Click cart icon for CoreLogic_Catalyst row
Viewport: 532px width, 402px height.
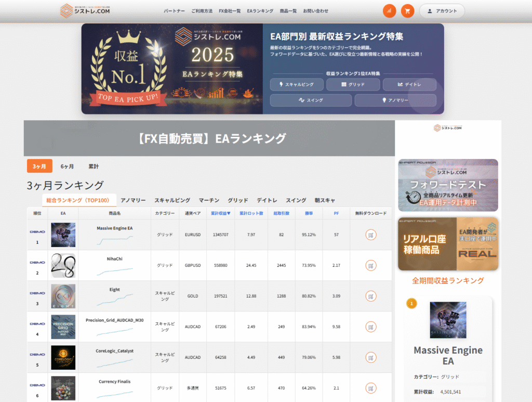coord(370,357)
